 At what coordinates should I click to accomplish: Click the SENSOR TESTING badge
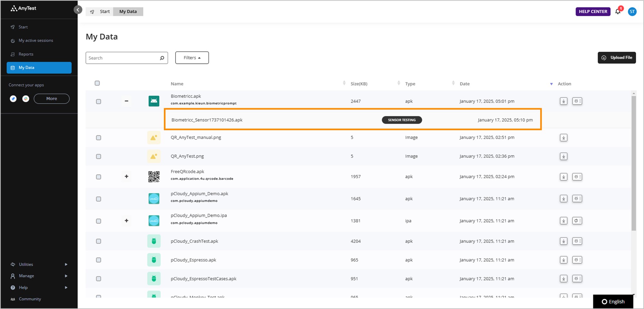tap(402, 120)
